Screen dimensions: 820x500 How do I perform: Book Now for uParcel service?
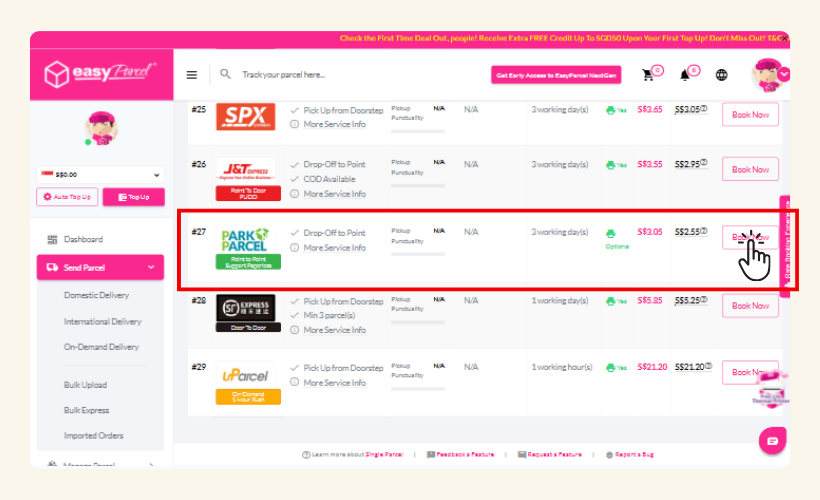pyautogui.click(x=750, y=372)
